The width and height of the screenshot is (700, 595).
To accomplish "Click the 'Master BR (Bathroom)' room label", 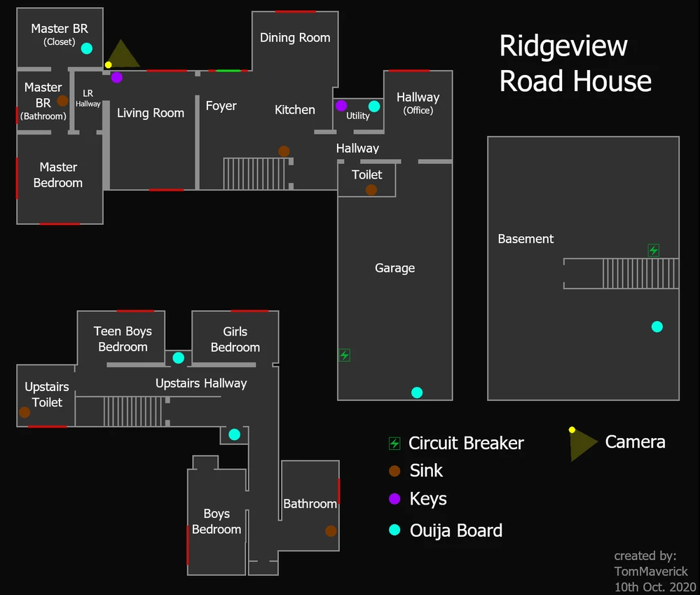I will pos(43,102).
